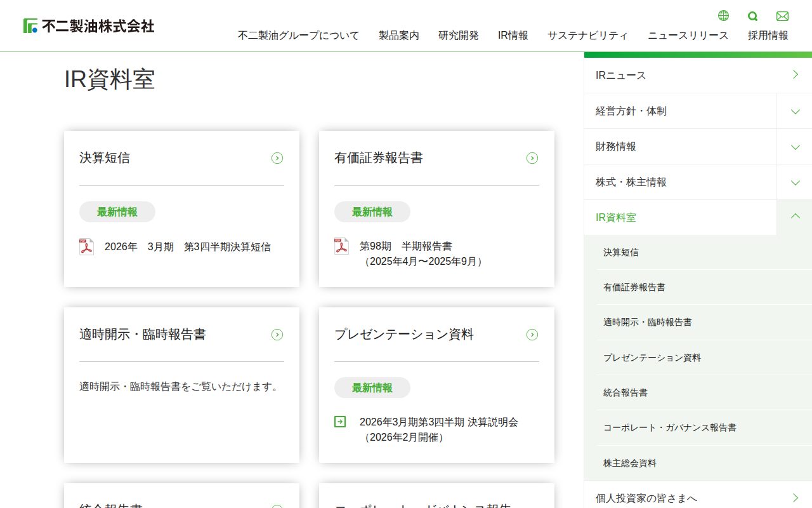This screenshot has height=508, width=812.
Task: Open the プレゼンテーション資料 card title
Action: (x=404, y=335)
